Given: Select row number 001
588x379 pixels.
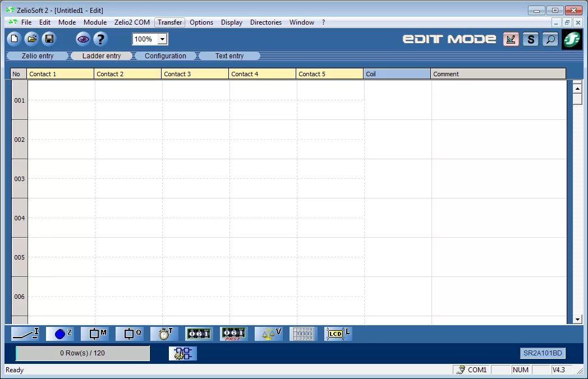Looking at the screenshot, I should coord(20,100).
